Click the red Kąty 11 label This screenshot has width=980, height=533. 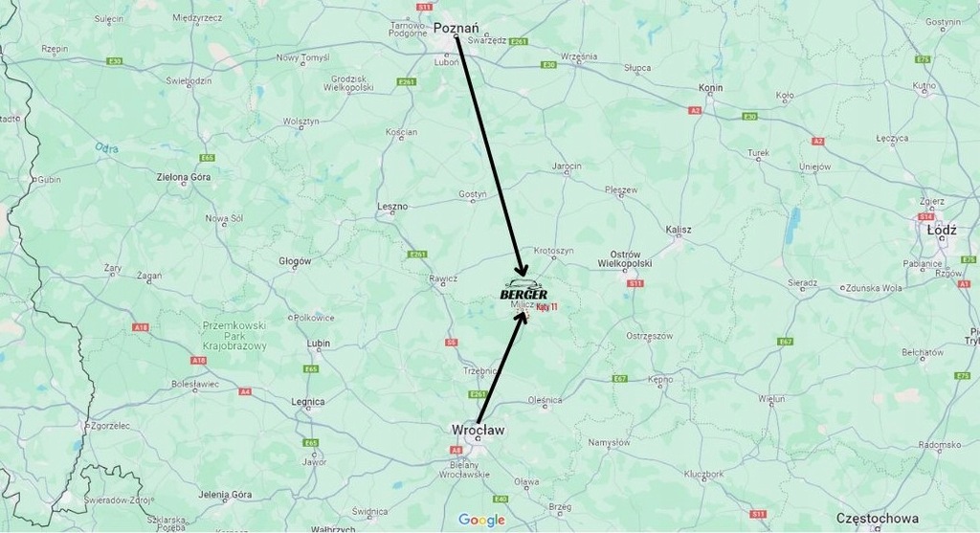[x=546, y=307]
